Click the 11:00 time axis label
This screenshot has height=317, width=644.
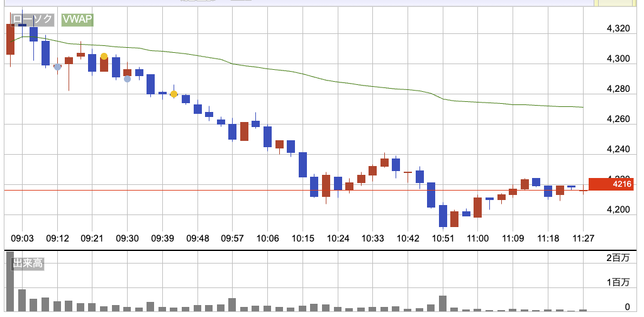[x=478, y=238]
